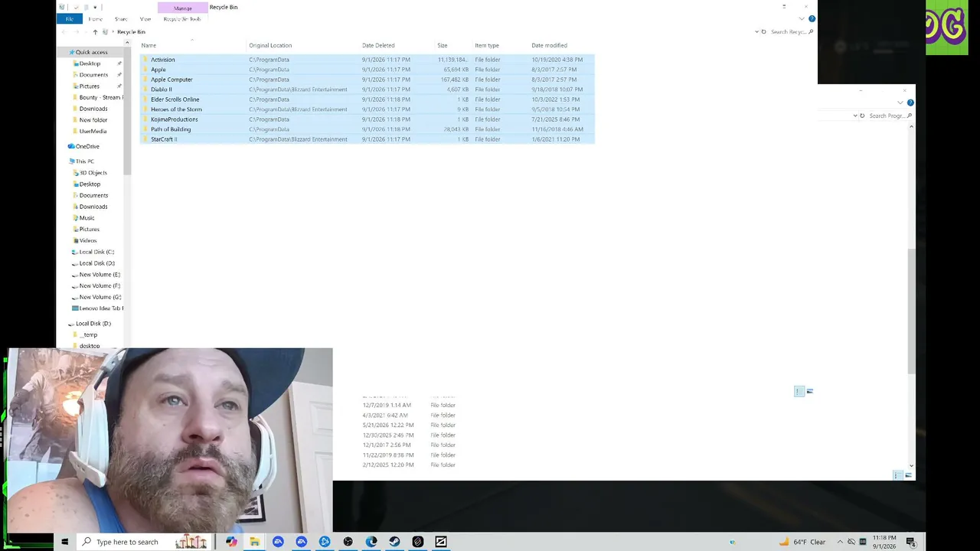
Task: Switch to the View ribbon tab
Action: (x=145, y=19)
